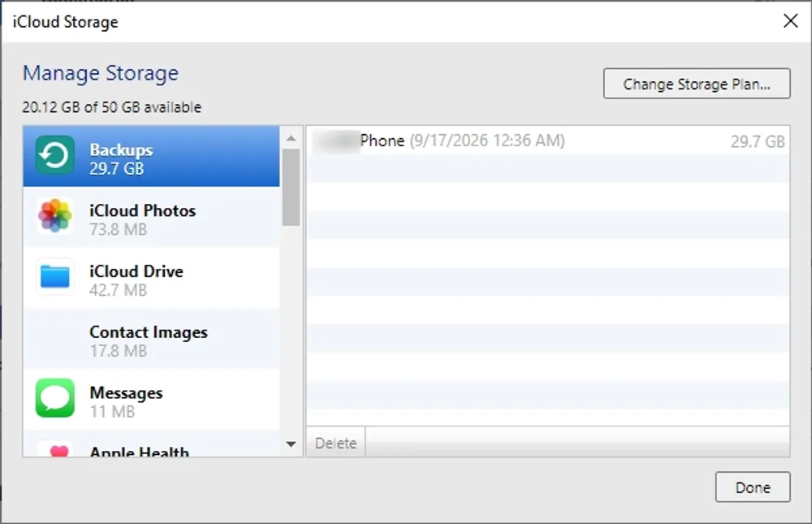This screenshot has width=812, height=524.
Task: Click the Messages speech bubble icon
Action: (55, 398)
